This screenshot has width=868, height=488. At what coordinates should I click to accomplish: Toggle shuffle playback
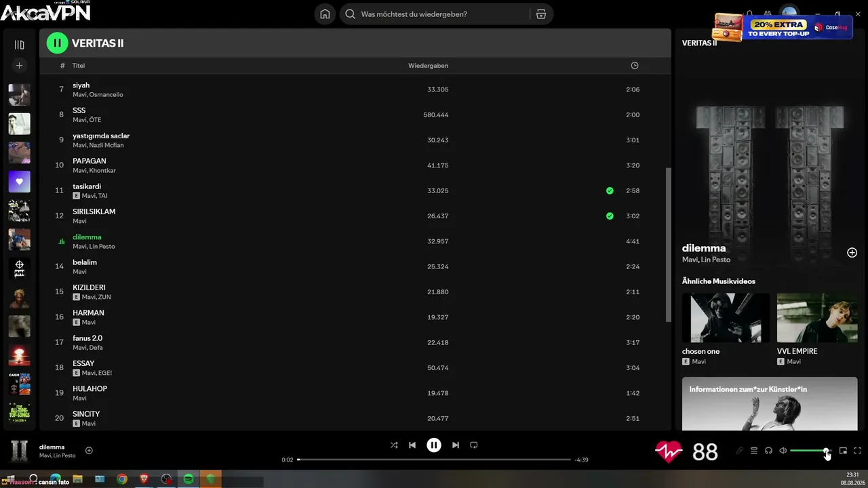tap(394, 445)
